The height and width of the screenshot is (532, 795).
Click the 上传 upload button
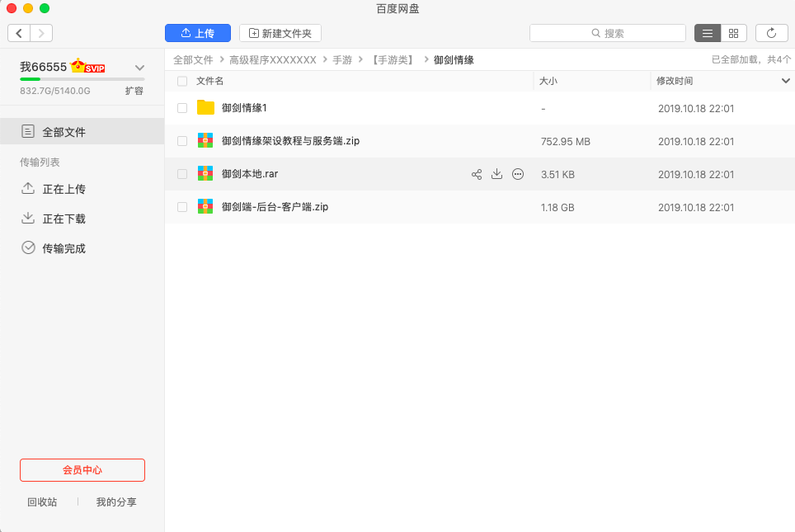coord(197,33)
